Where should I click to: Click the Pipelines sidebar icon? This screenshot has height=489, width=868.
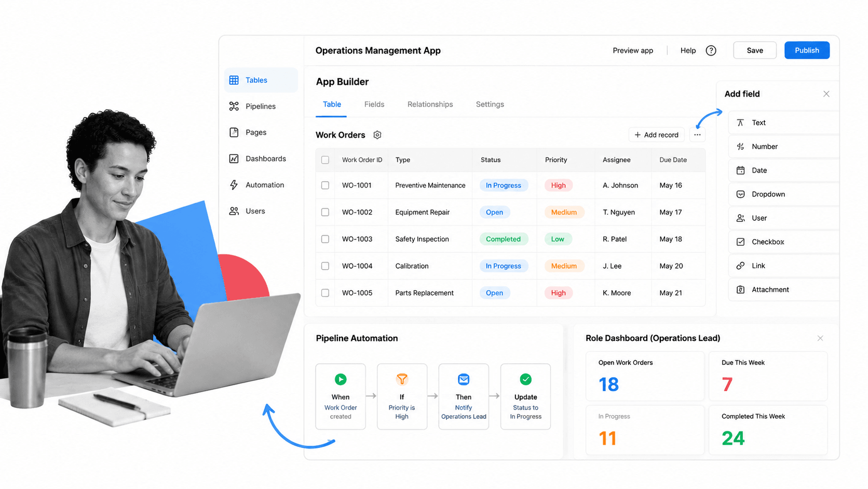point(234,106)
